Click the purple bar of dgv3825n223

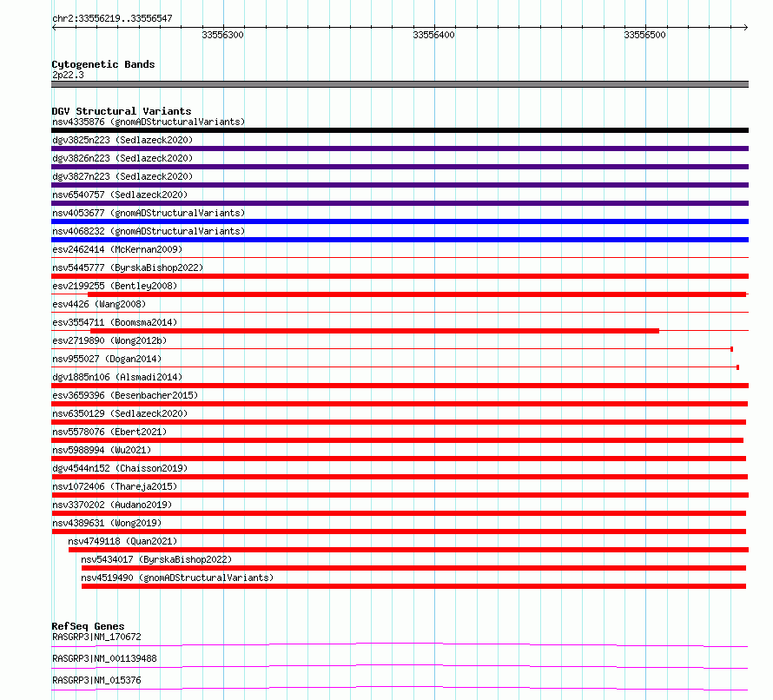pyautogui.click(x=400, y=149)
